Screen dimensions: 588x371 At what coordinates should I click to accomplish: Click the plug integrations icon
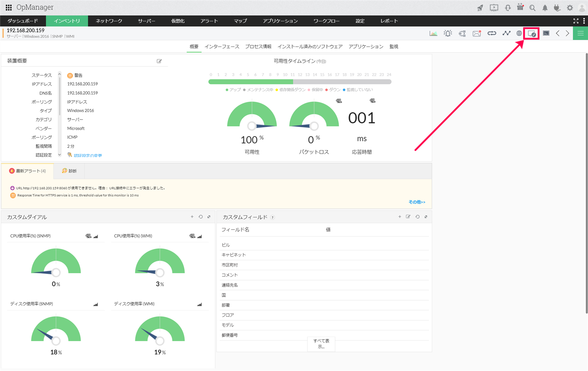point(557,7)
